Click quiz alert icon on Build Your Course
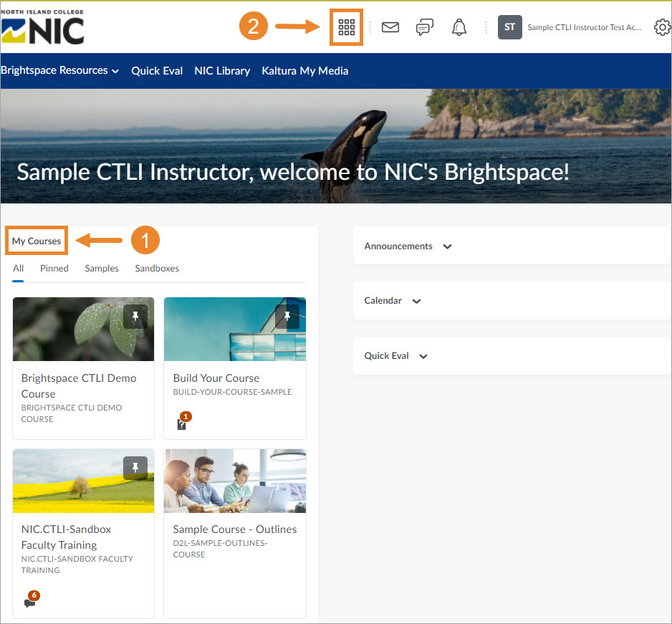672x624 pixels. [182, 423]
